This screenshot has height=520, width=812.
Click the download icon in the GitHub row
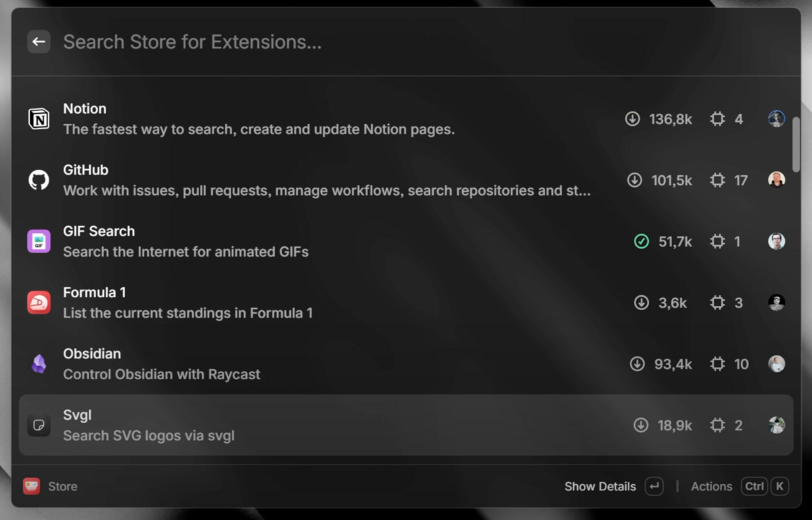tap(634, 180)
